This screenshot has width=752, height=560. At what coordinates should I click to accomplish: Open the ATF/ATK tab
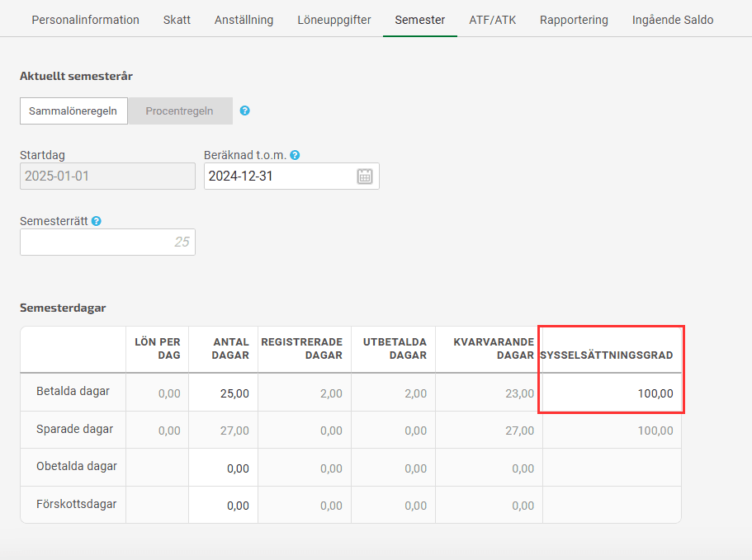point(493,20)
